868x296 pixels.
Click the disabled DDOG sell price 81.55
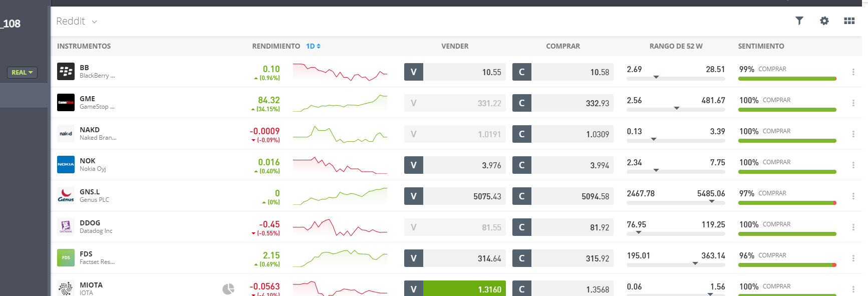point(455,227)
